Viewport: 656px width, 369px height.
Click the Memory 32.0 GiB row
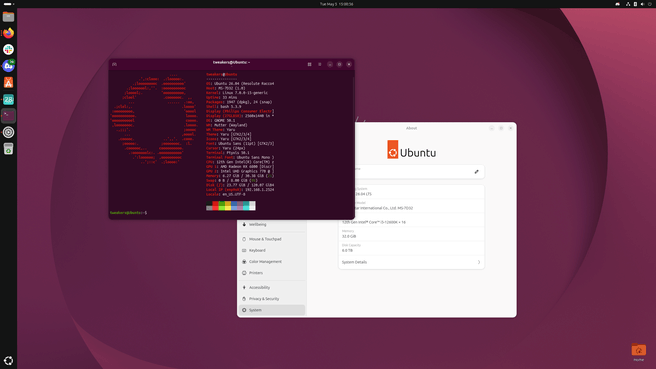click(x=411, y=234)
